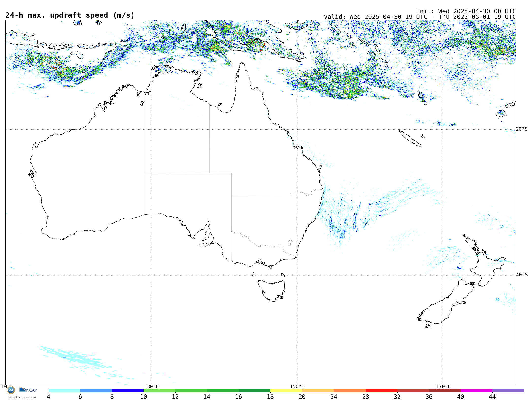The height and width of the screenshot is (400, 532).
Task: Select the light cyan 4–6 colorbar swatch
Action: [64, 391]
